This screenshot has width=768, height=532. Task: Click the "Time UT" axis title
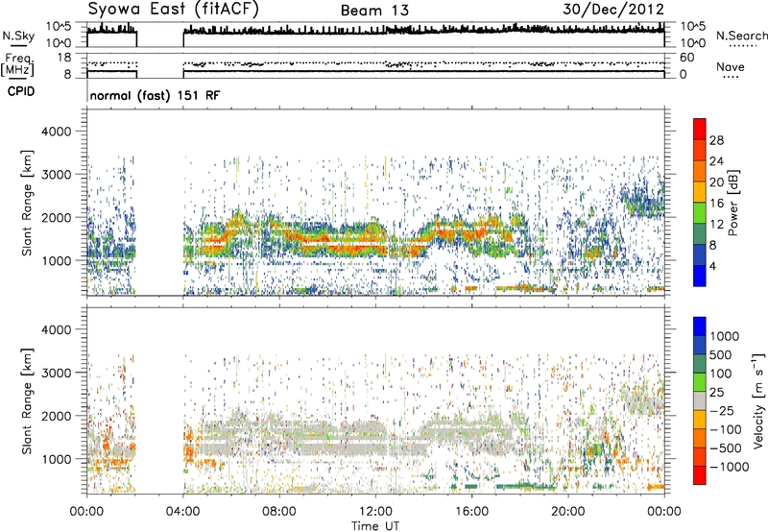pos(375,526)
